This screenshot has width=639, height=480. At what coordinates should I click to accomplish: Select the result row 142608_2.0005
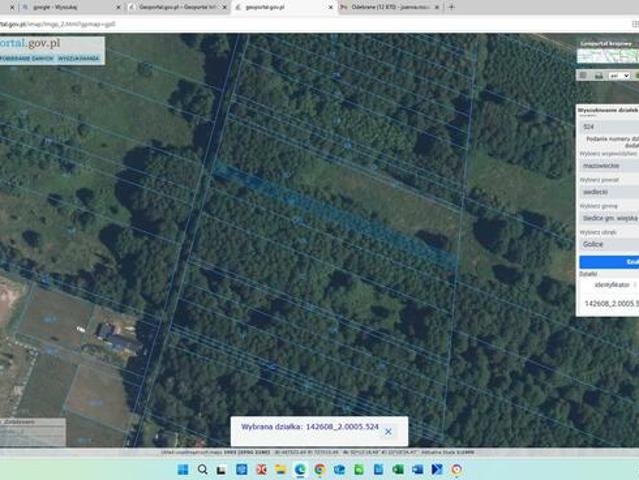click(x=611, y=304)
